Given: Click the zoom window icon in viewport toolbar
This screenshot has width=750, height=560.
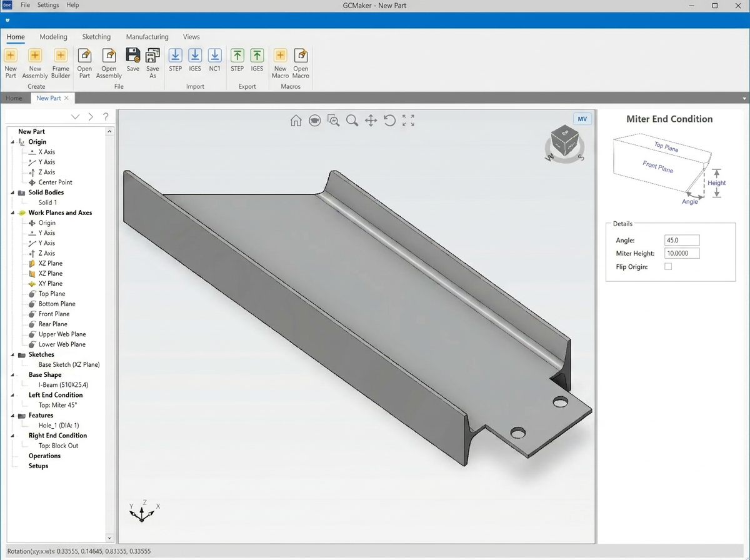Looking at the screenshot, I should pyautogui.click(x=333, y=121).
